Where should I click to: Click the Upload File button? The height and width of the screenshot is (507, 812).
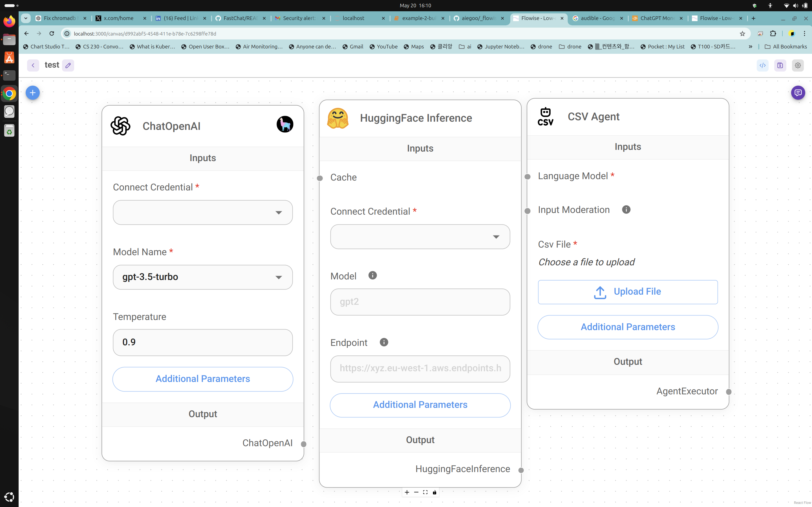[x=627, y=292]
